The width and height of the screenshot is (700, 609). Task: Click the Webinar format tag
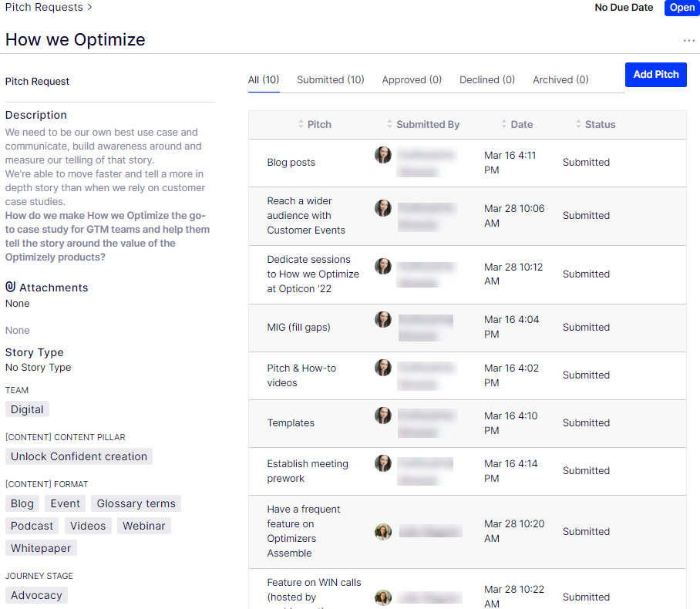(143, 526)
